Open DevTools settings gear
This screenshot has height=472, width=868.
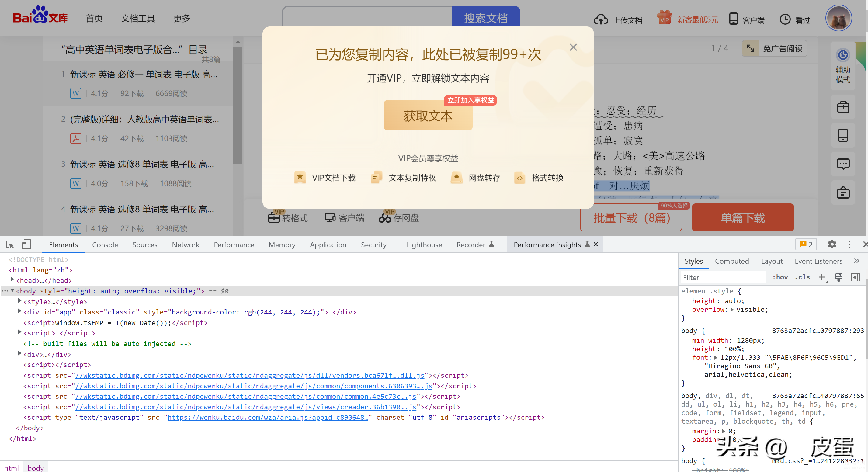832,245
